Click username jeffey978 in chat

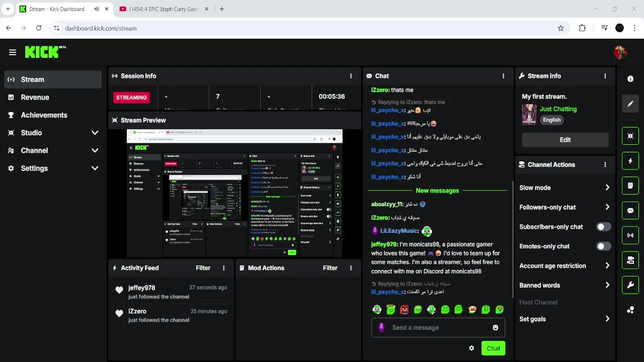[384, 244]
